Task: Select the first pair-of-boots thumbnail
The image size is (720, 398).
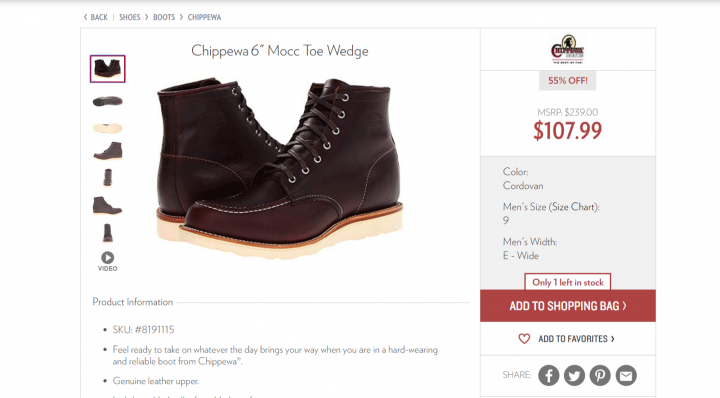Action: point(107,69)
